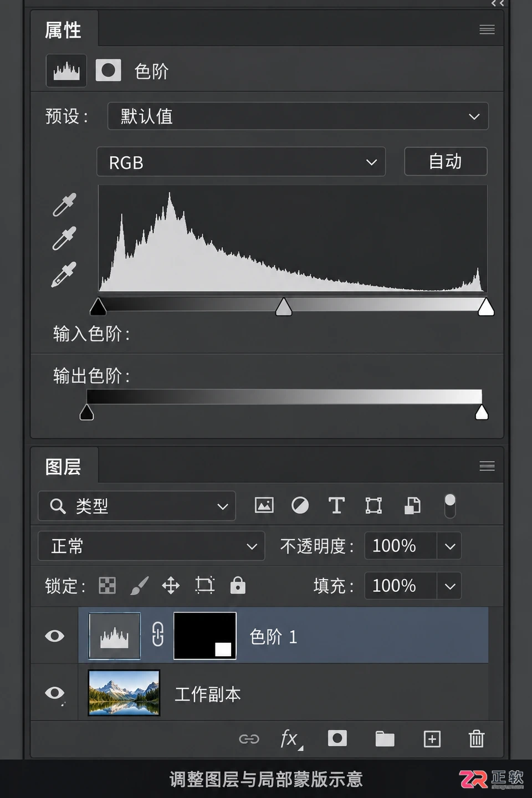Image resolution: width=532 pixels, height=798 pixels.
Task: Click the input black point slider
Action: 98,306
